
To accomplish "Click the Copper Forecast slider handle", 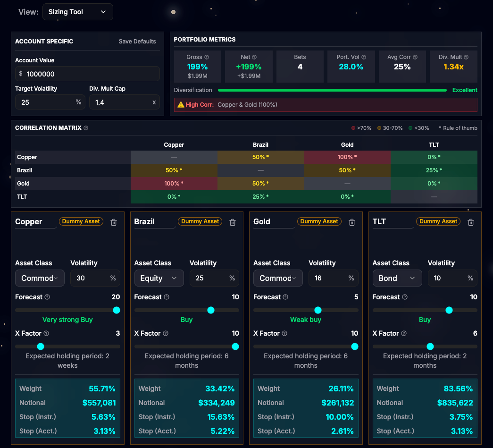I will (x=117, y=310).
